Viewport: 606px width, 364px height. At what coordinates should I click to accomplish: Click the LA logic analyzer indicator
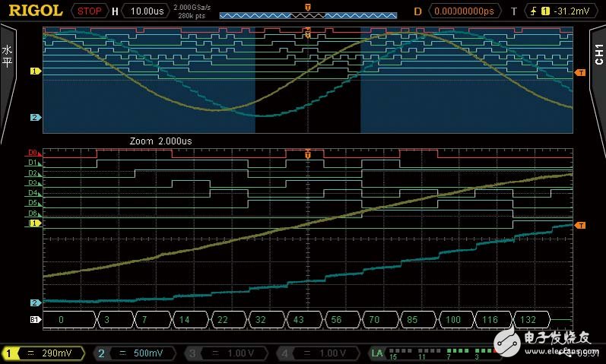378,353
